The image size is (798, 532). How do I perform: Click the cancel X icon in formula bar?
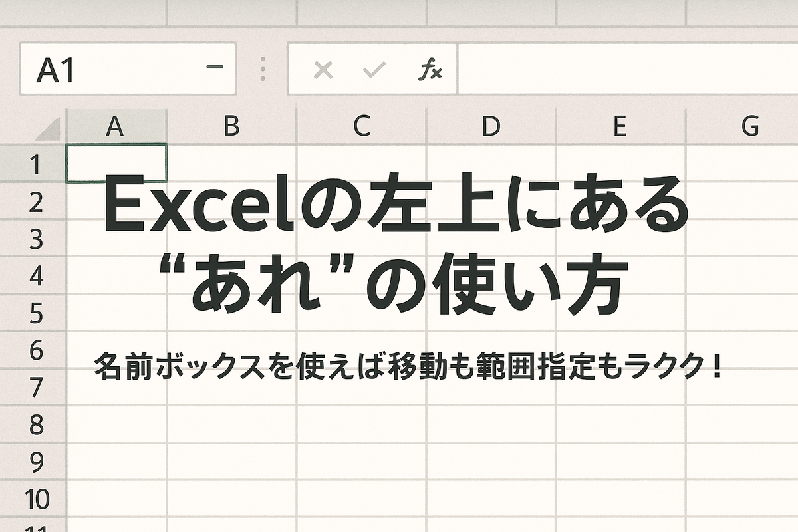coord(323,70)
